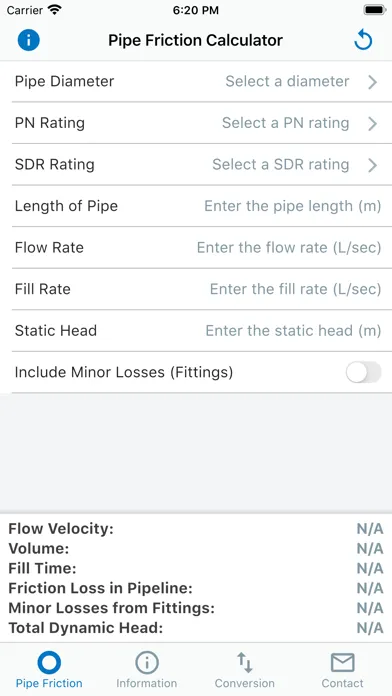Tap the blue info icon in header
The width and height of the screenshot is (392, 696).
29,40
